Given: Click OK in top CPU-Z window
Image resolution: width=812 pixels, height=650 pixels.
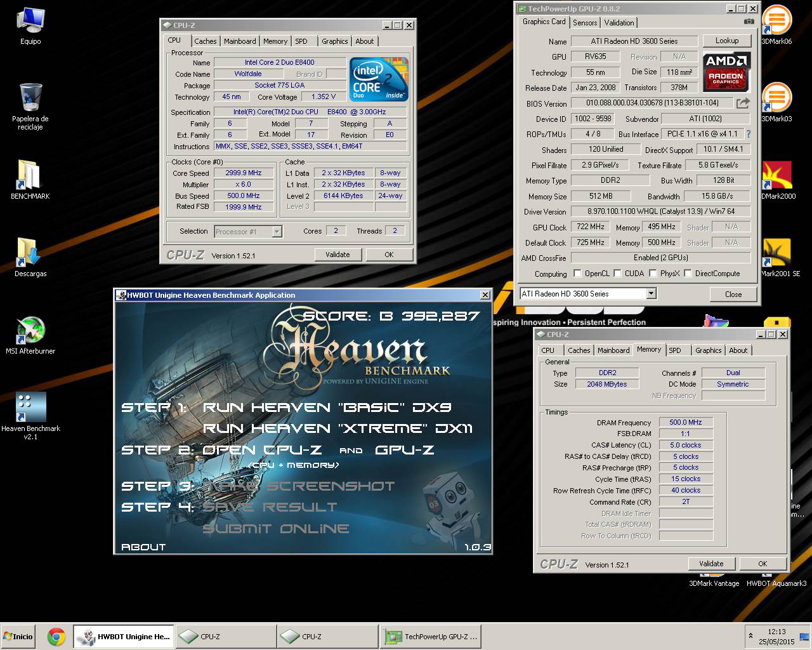Looking at the screenshot, I should (389, 255).
